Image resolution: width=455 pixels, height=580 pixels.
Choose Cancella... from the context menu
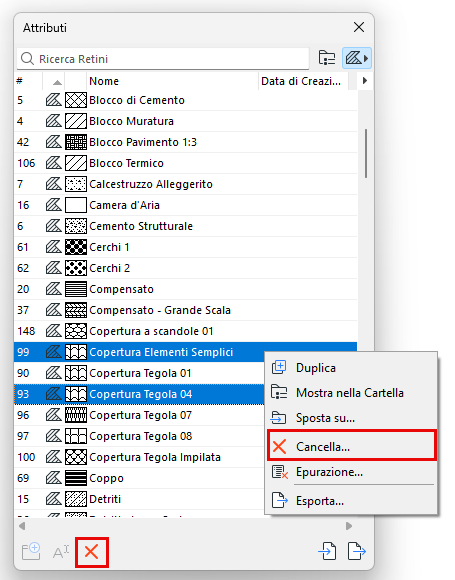point(351,446)
